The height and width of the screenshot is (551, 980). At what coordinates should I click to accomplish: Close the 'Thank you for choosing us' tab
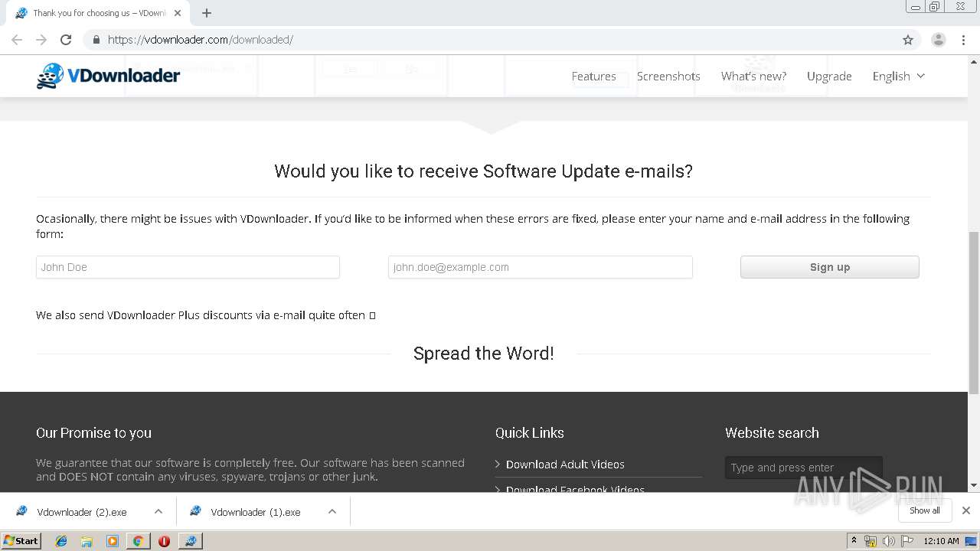tap(178, 13)
